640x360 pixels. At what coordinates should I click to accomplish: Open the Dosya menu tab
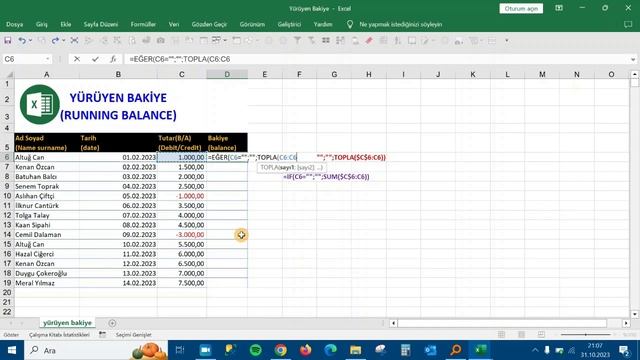[15, 24]
